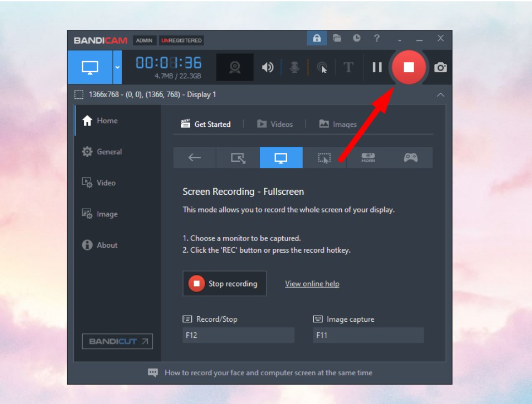Click the Record/Stop hotkey field F12
This screenshot has width=532, height=404.
pyautogui.click(x=239, y=336)
